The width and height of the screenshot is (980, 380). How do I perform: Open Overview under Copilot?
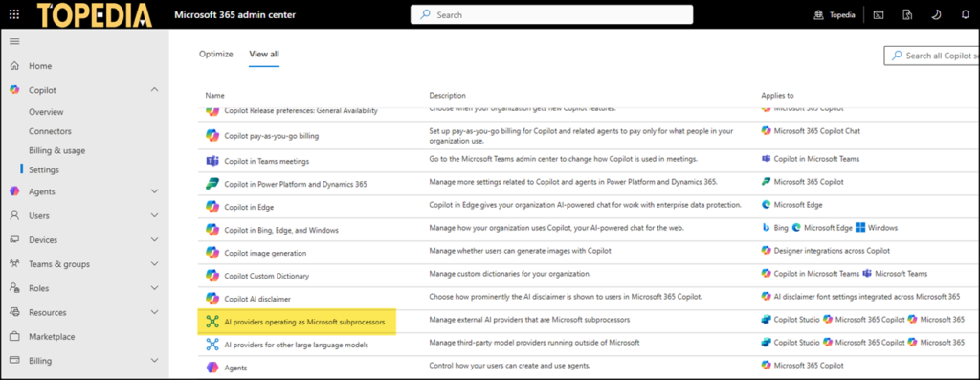tap(46, 112)
